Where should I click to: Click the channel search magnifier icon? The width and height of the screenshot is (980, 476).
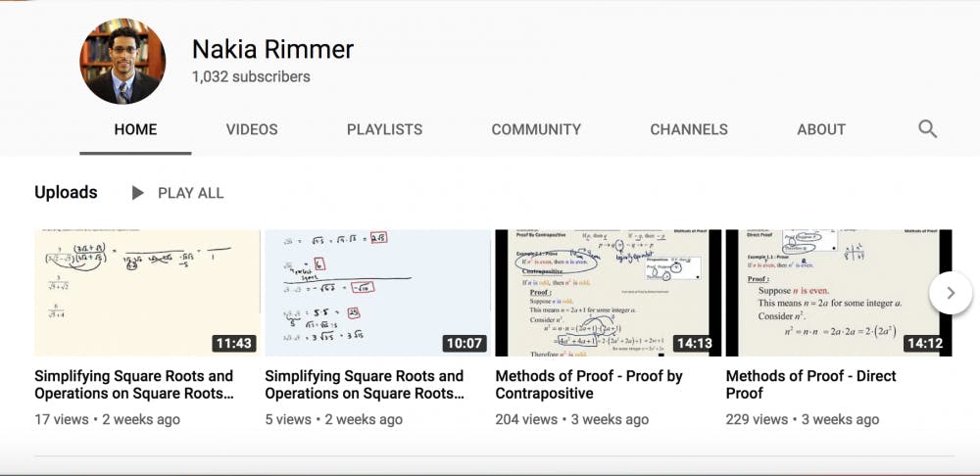[927, 129]
